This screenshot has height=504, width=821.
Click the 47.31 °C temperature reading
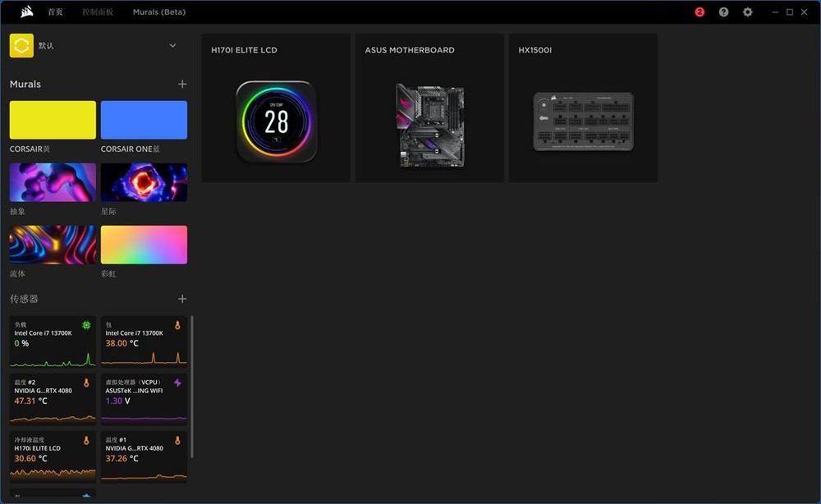pos(31,401)
